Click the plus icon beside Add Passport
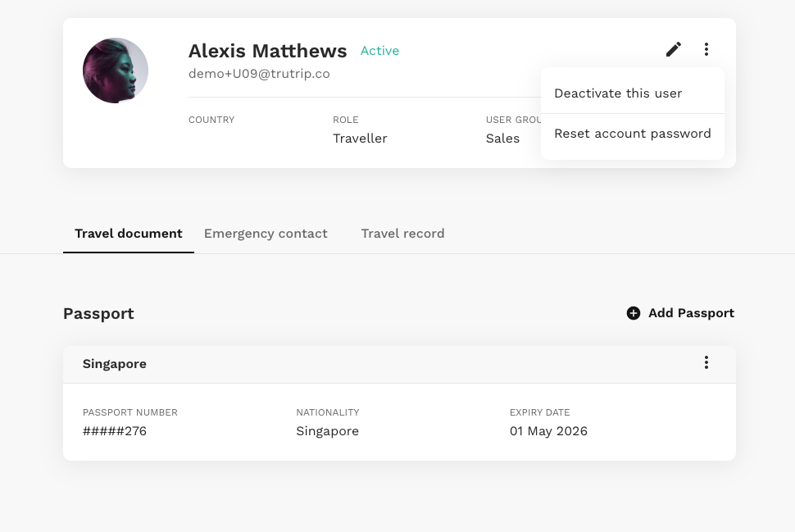The height and width of the screenshot is (532, 795). point(634,313)
